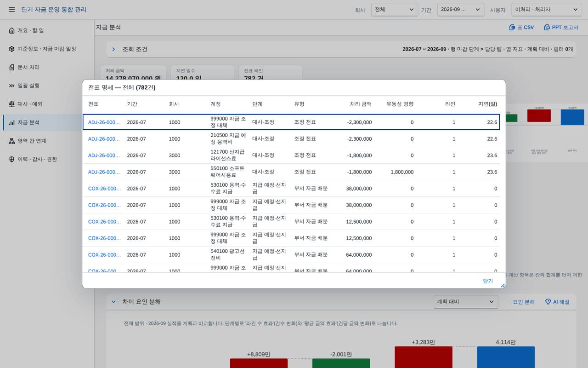588x368 pixels.
Task: Export table with 표 CSV button
Action: (x=521, y=28)
